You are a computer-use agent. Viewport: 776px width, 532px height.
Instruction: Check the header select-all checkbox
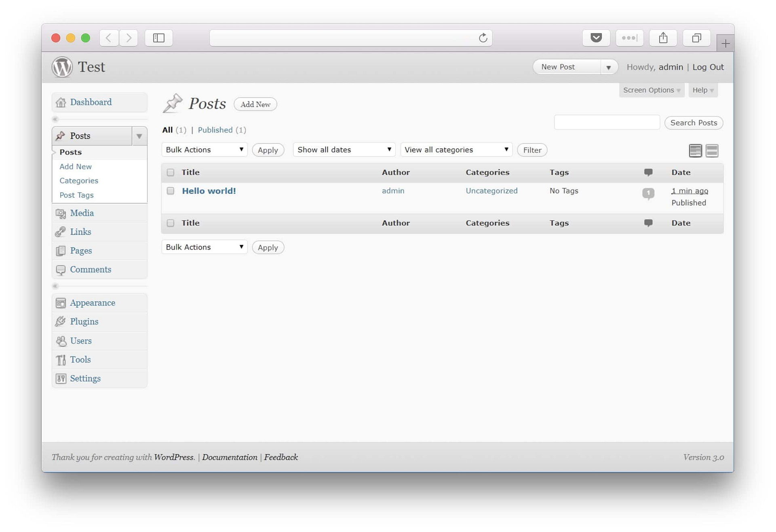point(171,173)
